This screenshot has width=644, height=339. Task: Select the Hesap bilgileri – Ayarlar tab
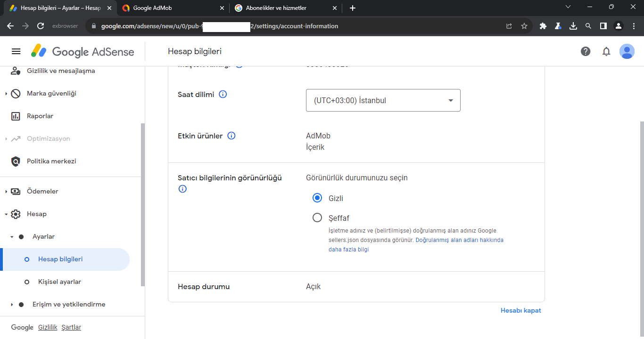[60, 8]
